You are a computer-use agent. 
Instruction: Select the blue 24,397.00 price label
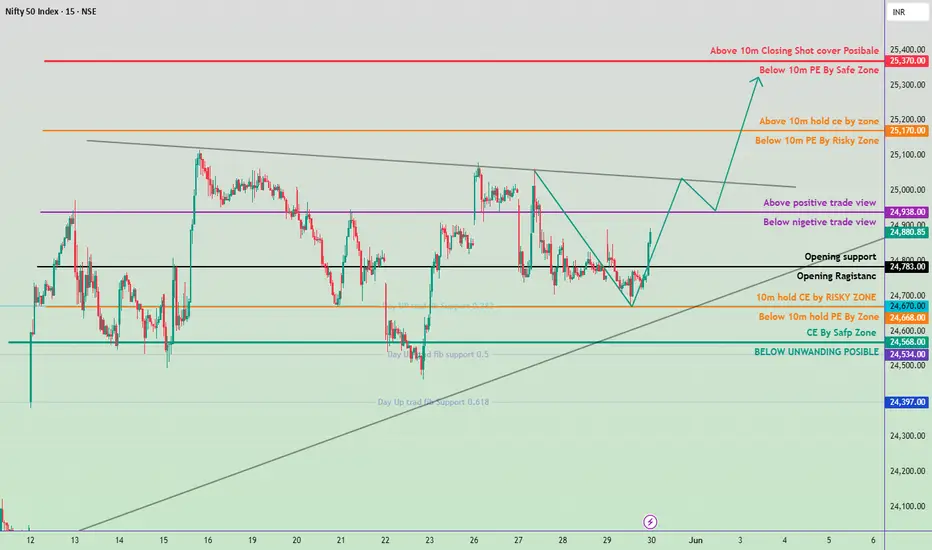click(x=906, y=402)
